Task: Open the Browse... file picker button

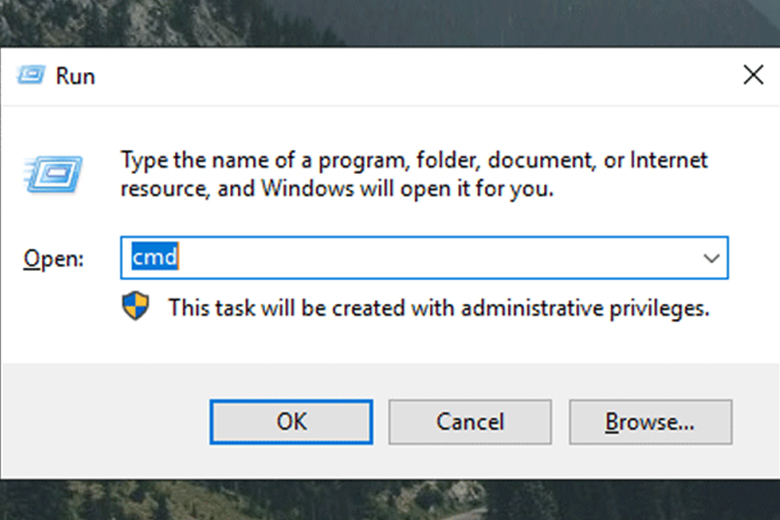Action: point(650,421)
